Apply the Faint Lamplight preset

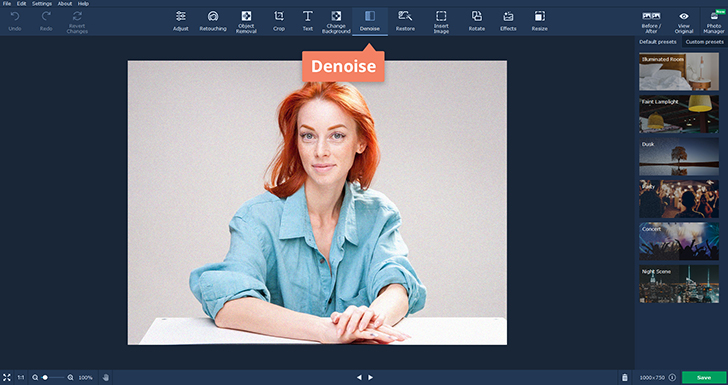pyautogui.click(x=679, y=114)
